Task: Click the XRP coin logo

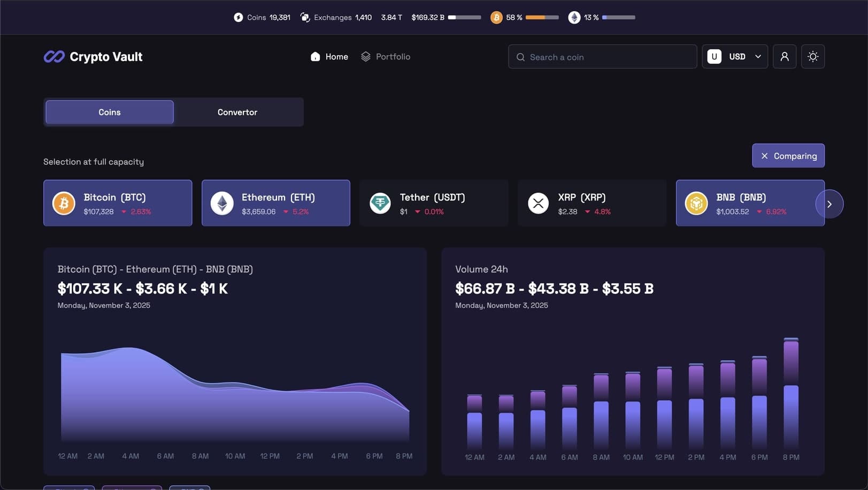Action: click(538, 203)
